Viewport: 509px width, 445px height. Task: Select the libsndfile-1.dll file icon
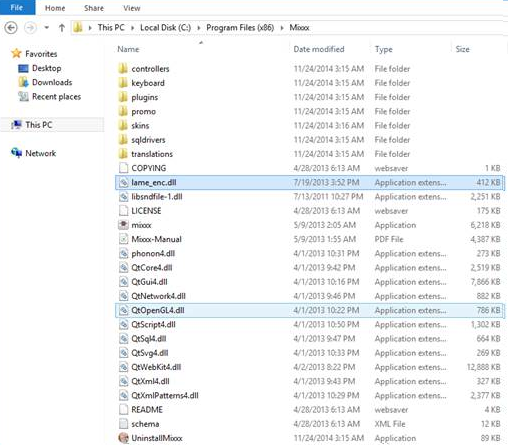[x=123, y=196]
